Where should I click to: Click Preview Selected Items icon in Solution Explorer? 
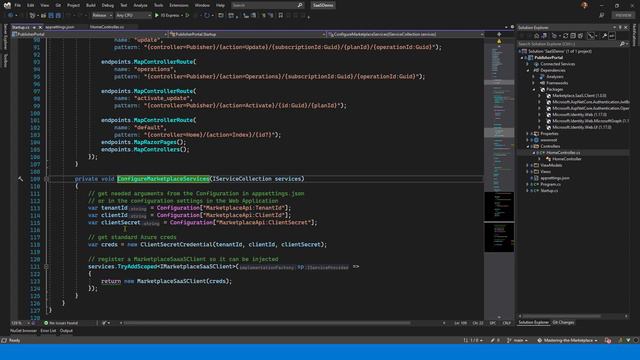coord(612,36)
